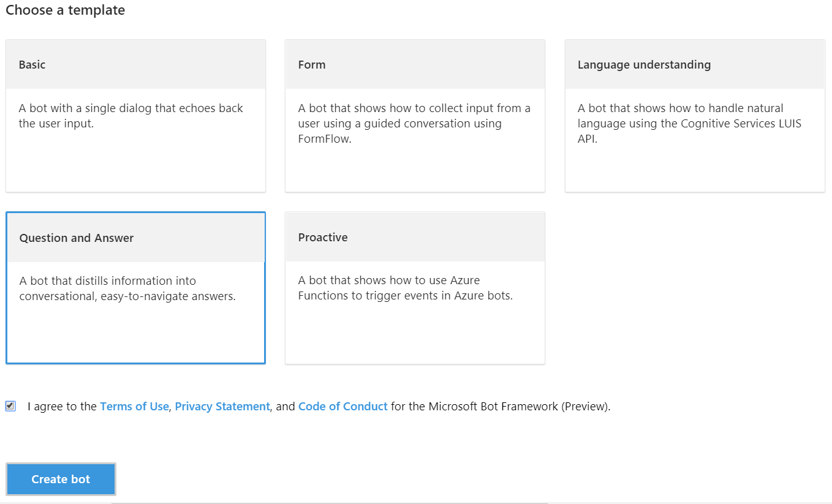This screenshot has width=832, height=504.
Task: Click the FormFlow guided conversation description
Action: [x=414, y=123]
